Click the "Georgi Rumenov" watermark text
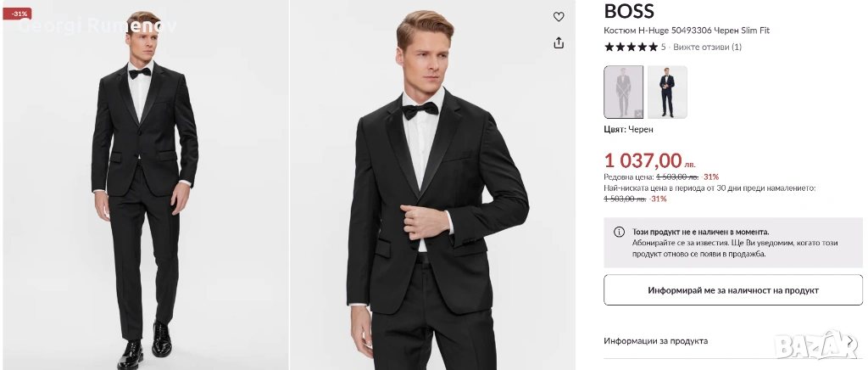 pyautogui.click(x=96, y=25)
